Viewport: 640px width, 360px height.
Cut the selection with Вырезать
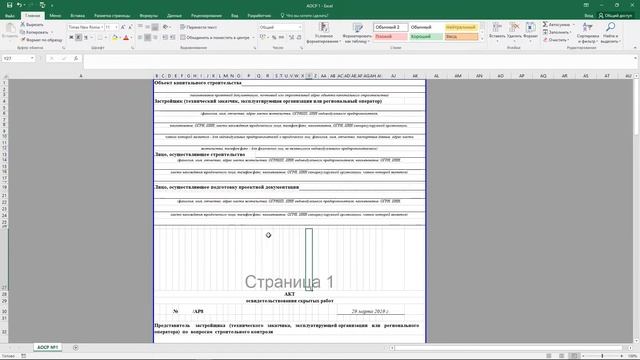[32, 24]
